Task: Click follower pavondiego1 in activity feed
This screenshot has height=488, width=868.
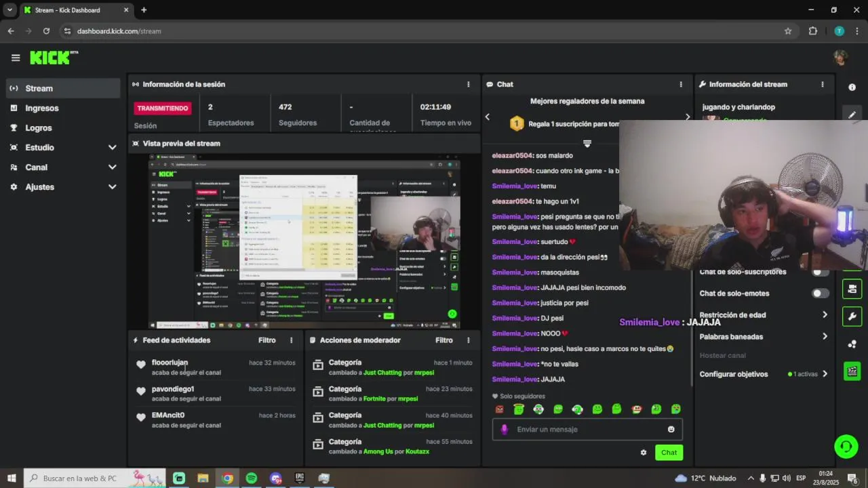Action: [x=173, y=389]
